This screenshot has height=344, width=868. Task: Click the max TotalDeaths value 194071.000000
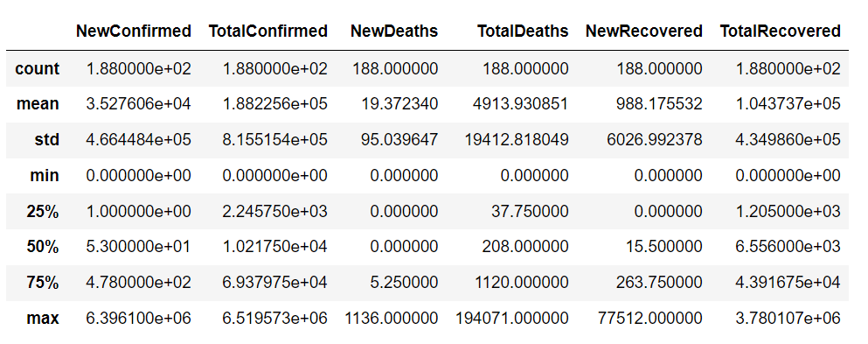coord(512,318)
